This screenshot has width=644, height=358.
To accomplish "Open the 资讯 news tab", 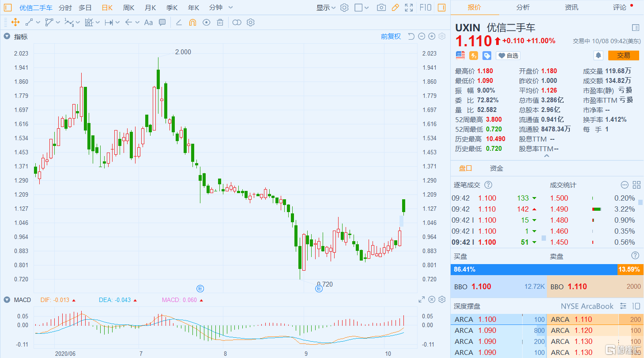I will pyautogui.click(x=572, y=7).
